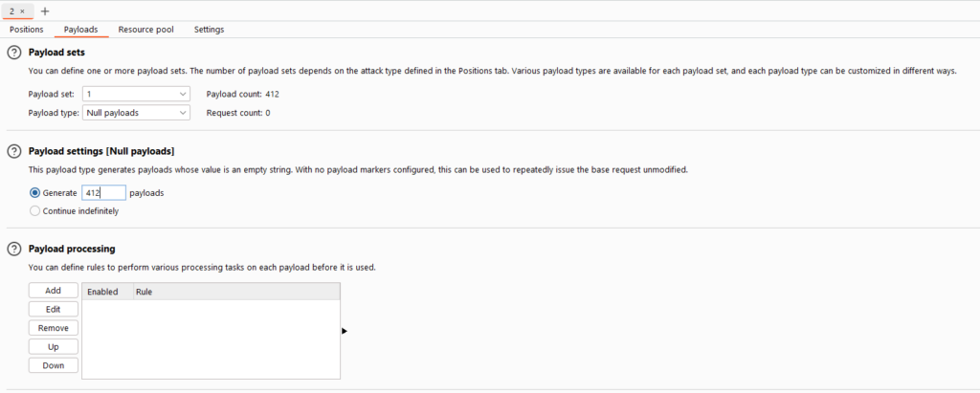Image resolution: width=980 pixels, height=393 pixels.
Task: Switch to the Positions tab
Action: pos(27,30)
